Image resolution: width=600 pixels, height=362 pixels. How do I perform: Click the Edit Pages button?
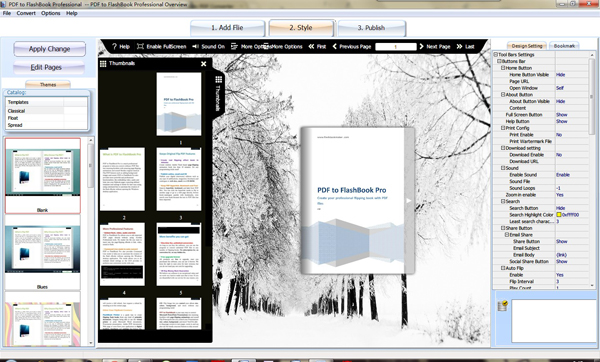click(x=46, y=67)
